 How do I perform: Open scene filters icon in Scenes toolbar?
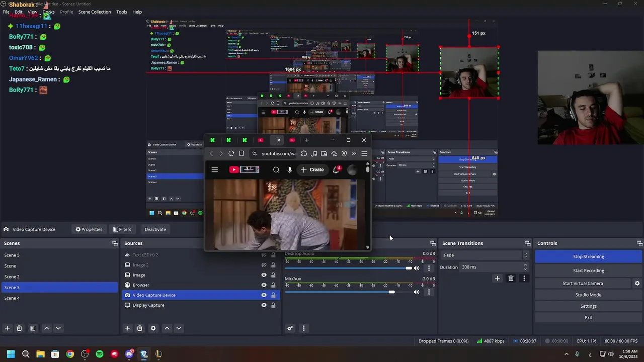pos(33,328)
